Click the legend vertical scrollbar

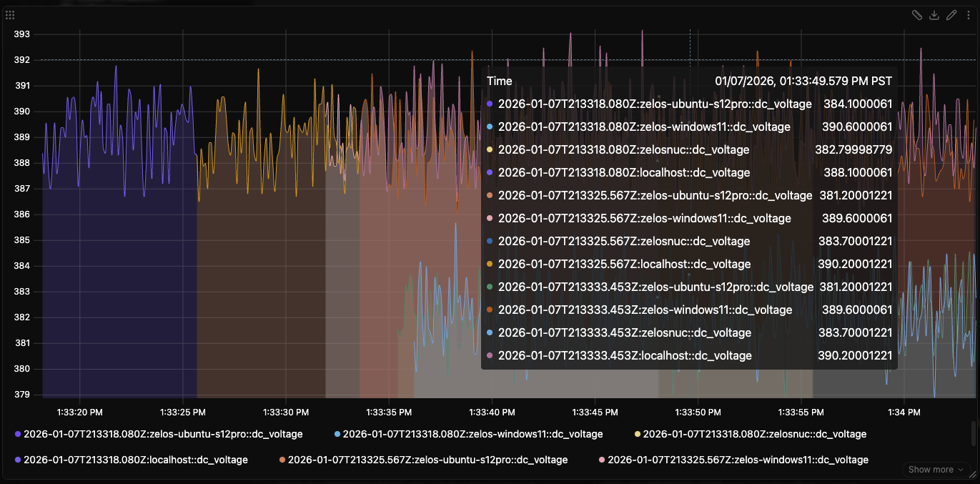coord(971,433)
